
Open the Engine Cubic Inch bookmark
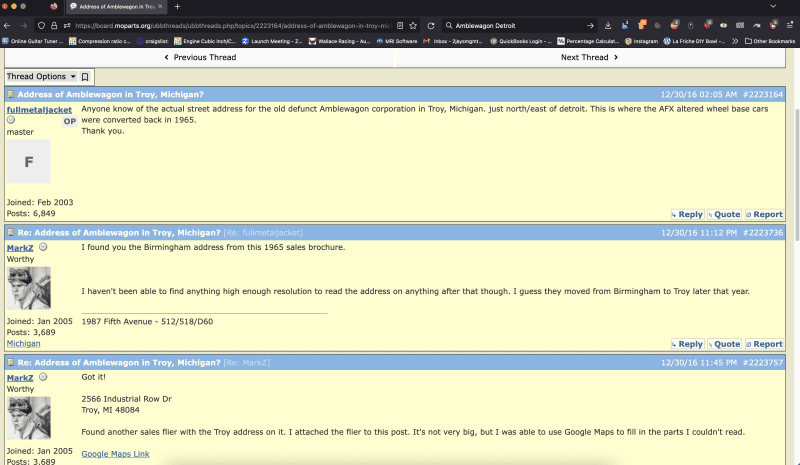point(205,41)
